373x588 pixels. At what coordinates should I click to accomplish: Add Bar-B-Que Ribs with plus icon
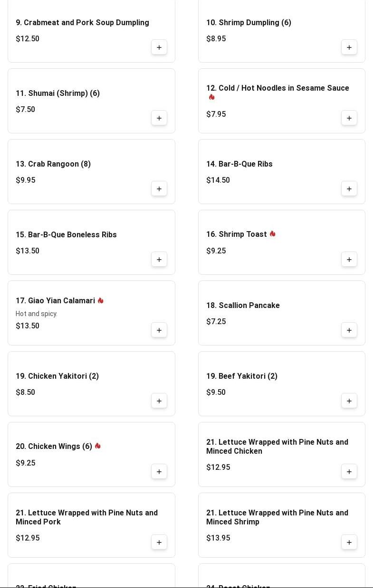pyautogui.click(x=349, y=189)
